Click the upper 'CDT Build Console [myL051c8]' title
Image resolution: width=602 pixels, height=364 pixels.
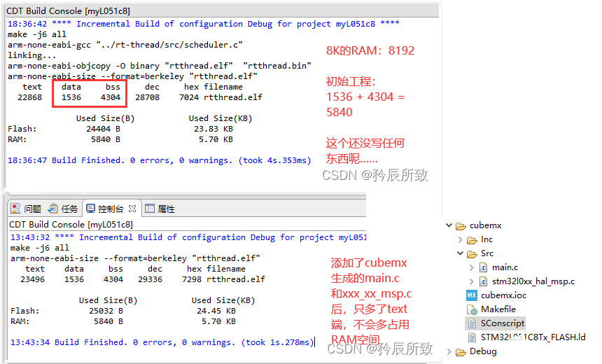(x=69, y=11)
